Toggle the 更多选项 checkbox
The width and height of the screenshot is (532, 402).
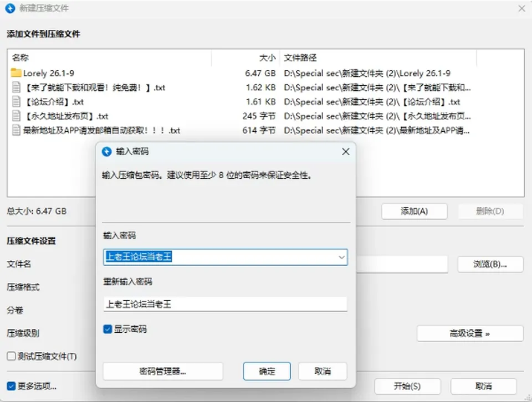pos(11,386)
